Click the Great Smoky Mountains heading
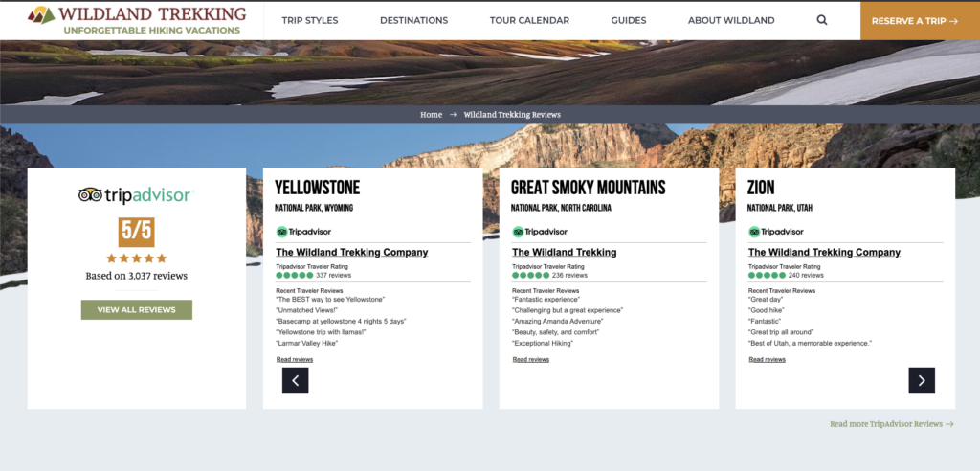Screen dimensions: 980x471 click(x=589, y=188)
